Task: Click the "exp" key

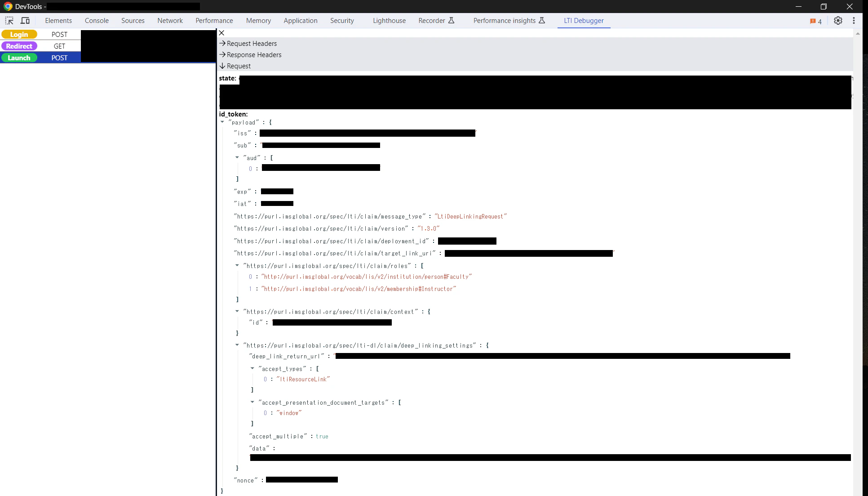Action: point(243,192)
